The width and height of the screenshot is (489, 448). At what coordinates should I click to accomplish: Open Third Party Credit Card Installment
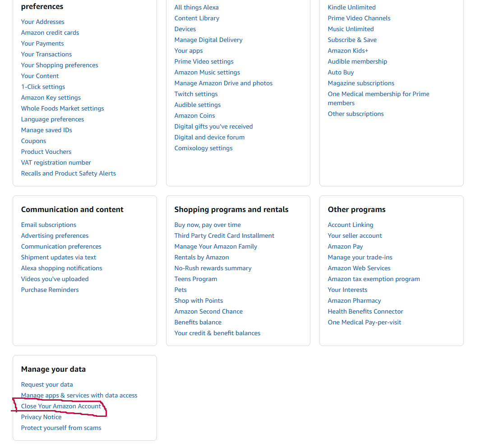(x=225, y=236)
